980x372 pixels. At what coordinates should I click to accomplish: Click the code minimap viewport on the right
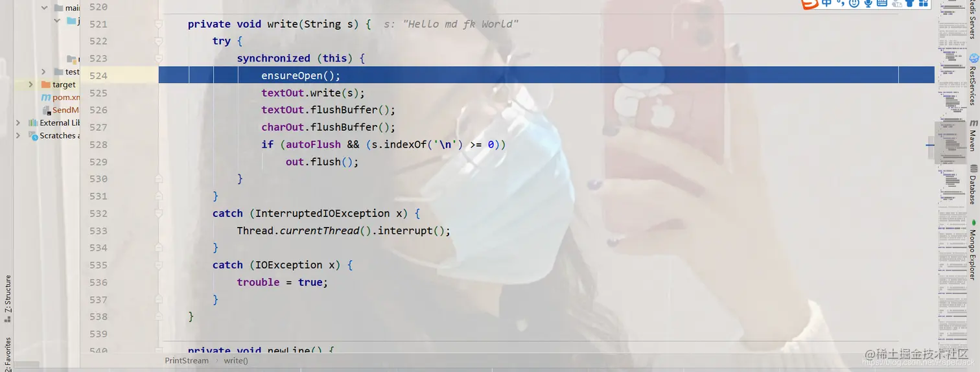pyautogui.click(x=950, y=143)
